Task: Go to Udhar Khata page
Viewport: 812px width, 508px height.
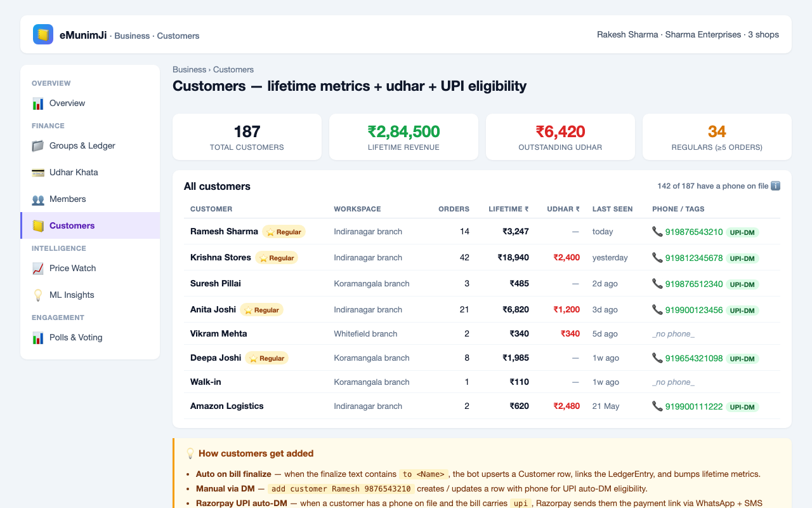Action: pyautogui.click(x=90, y=172)
